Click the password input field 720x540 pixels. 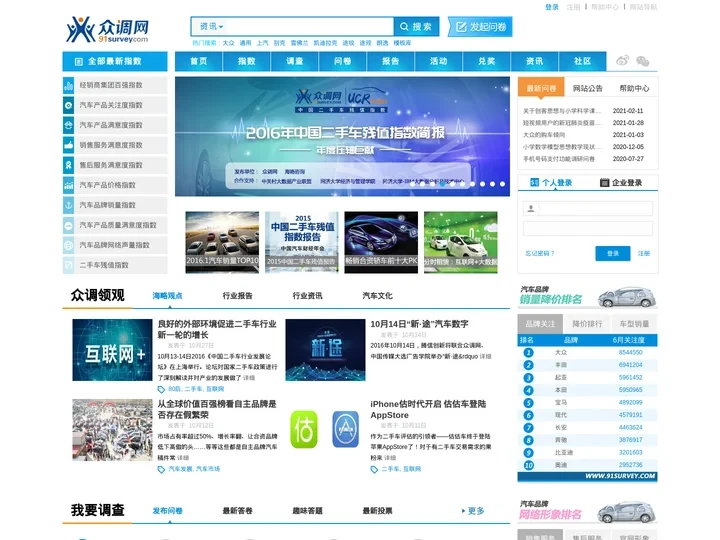pos(588,228)
